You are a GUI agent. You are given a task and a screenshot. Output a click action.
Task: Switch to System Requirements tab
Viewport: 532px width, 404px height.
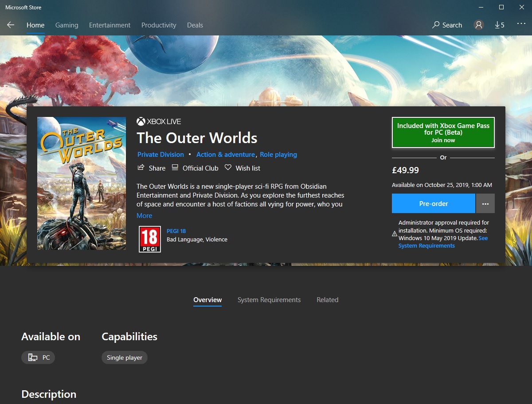(x=269, y=300)
